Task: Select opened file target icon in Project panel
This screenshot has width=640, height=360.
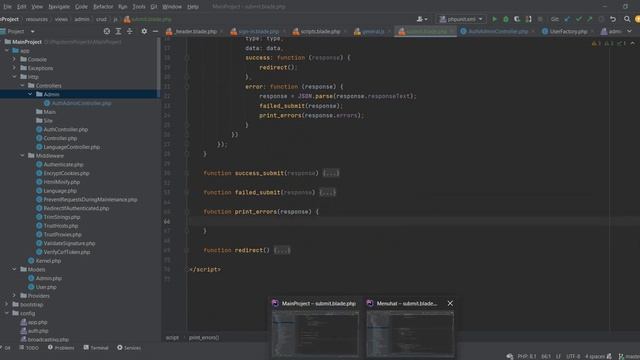Action: [107, 31]
